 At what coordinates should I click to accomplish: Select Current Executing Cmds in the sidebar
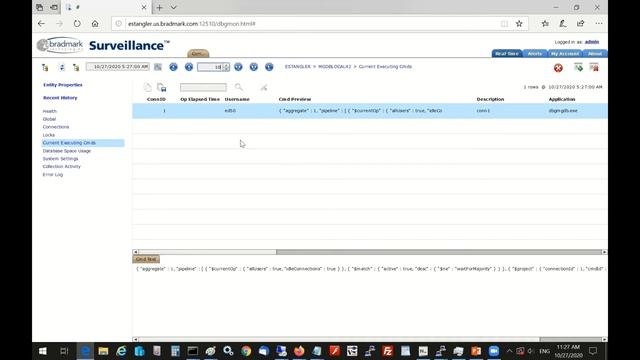coord(83,143)
